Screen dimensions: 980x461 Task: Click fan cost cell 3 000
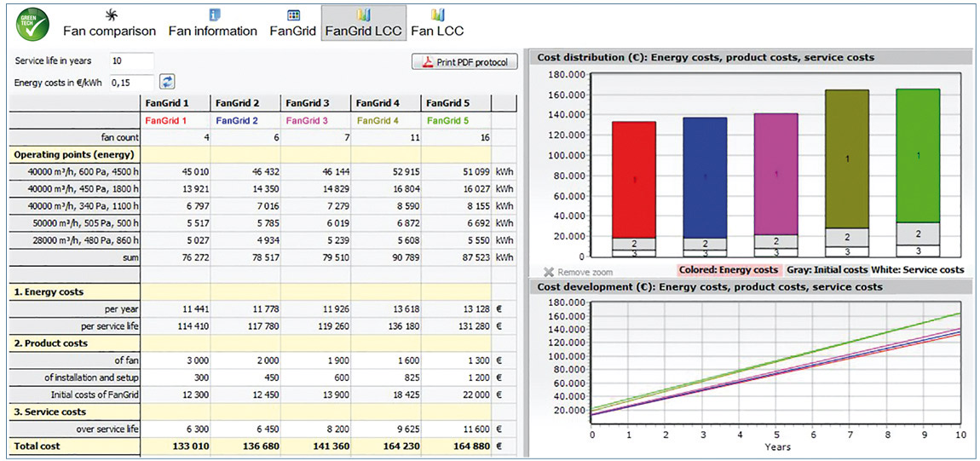(x=175, y=360)
